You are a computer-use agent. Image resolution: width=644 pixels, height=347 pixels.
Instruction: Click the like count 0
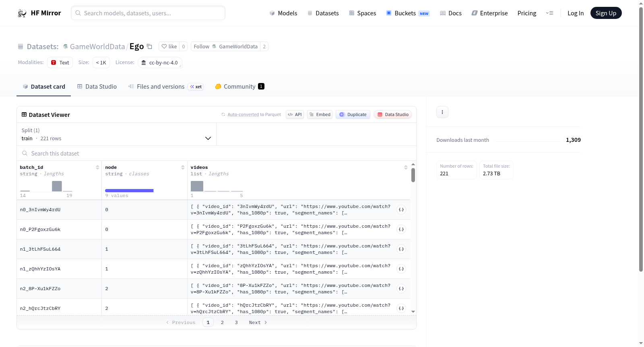pyautogui.click(x=184, y=46)
